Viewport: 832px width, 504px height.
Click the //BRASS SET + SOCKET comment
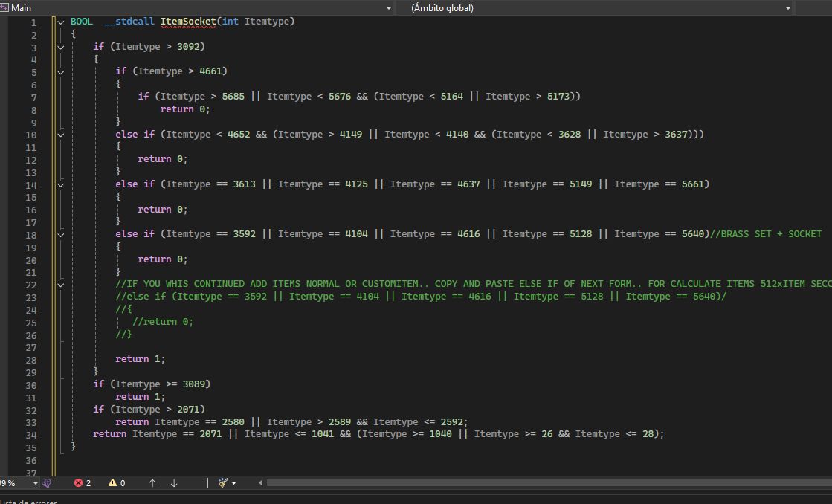(x=766, y=234)
